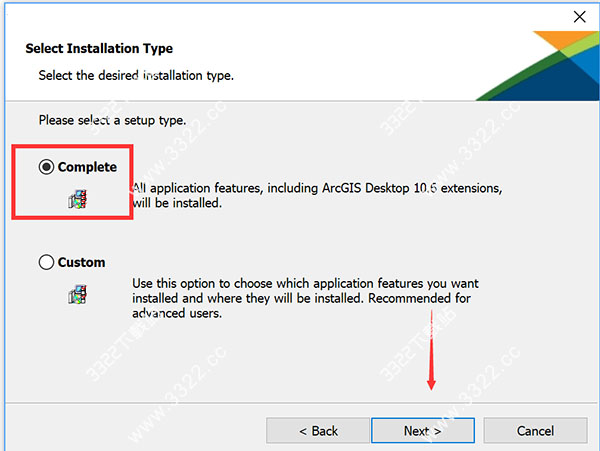
Task: Proceed with the Next button
Action: [x=423, y=431]
